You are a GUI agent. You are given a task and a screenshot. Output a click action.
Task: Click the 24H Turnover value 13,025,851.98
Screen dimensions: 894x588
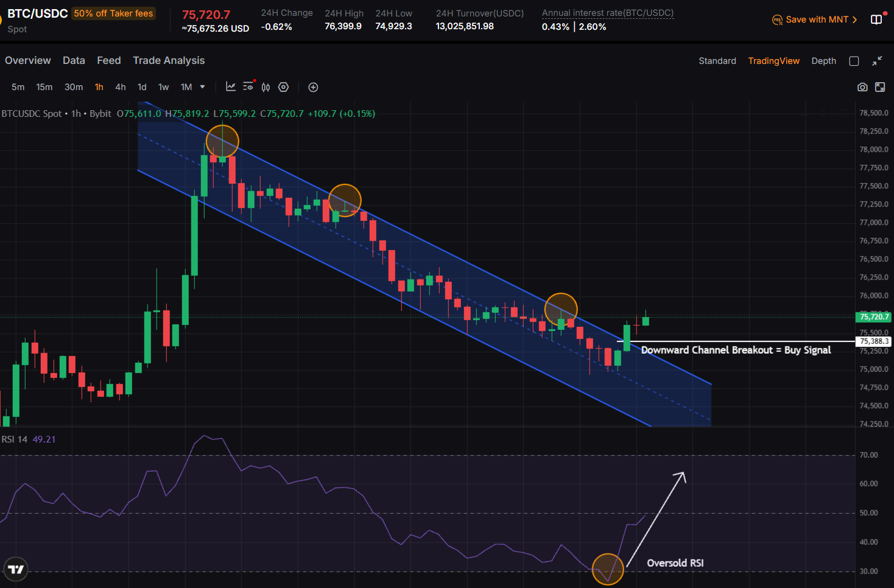click(465, 26)
